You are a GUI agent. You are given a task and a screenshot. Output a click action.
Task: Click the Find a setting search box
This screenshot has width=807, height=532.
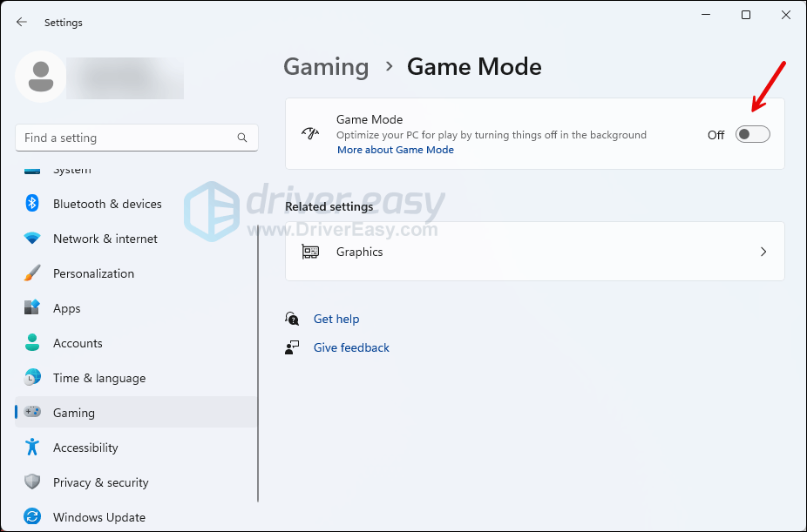[126, 138]
